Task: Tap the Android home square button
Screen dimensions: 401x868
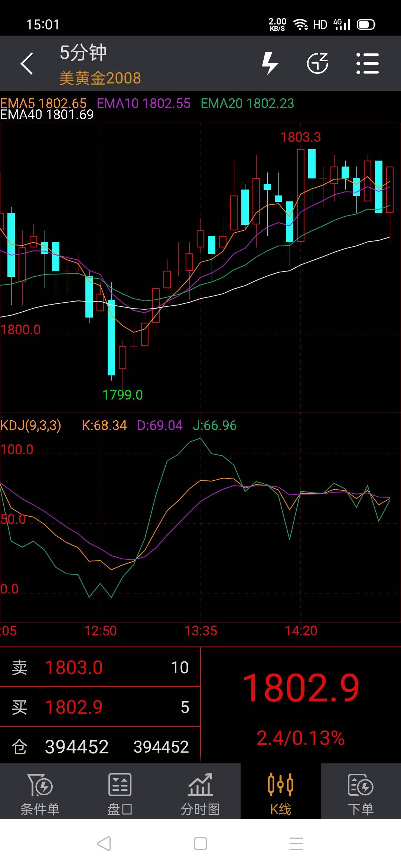Action: (200, 844)
